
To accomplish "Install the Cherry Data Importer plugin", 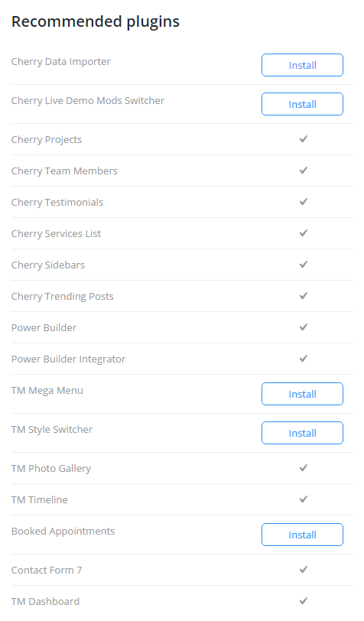I will [x=302, y=65].
